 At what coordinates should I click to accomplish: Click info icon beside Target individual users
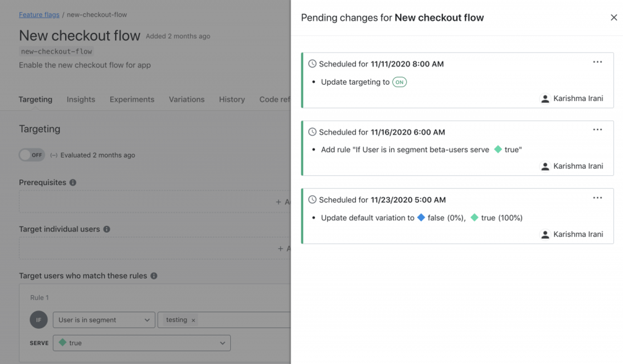106,229
